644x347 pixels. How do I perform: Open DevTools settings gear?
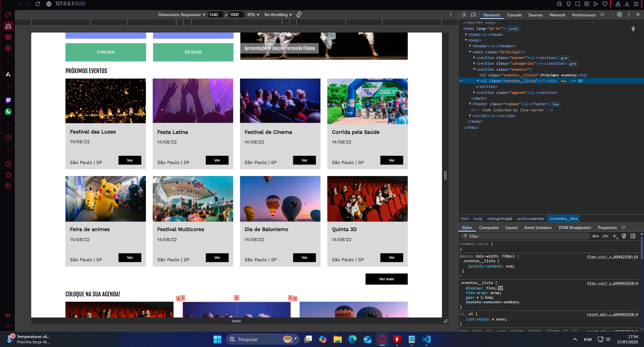coord(620,15)
